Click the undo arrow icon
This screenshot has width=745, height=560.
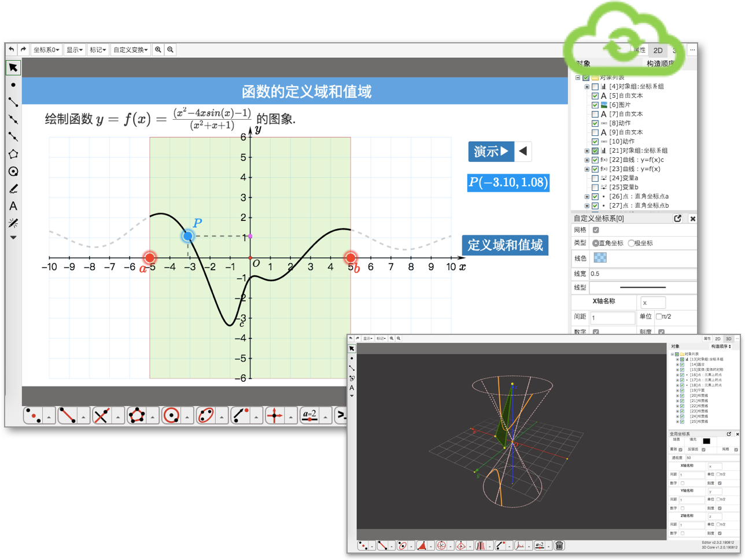point(10,50)
